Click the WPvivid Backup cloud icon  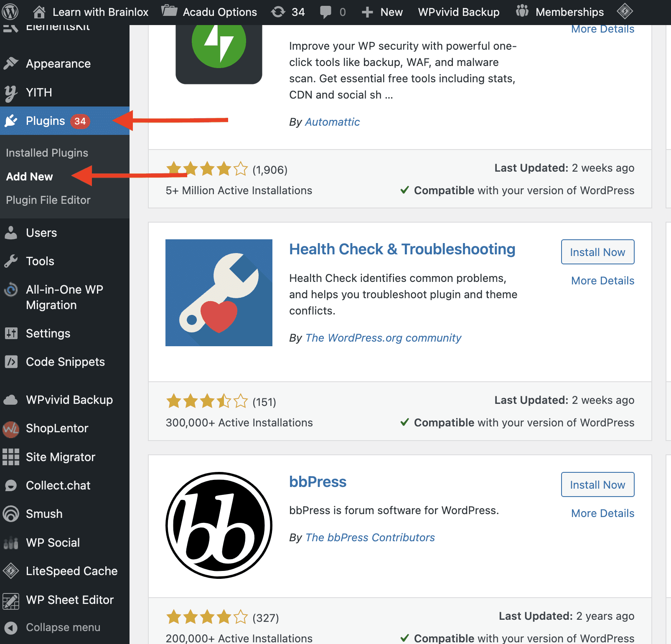[x=11, y=400]
